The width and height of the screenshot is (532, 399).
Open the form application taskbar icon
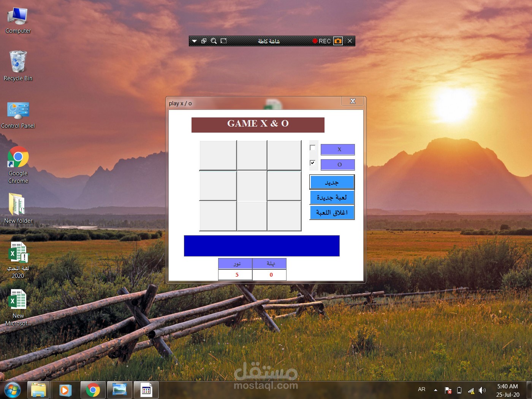point(146,390)
